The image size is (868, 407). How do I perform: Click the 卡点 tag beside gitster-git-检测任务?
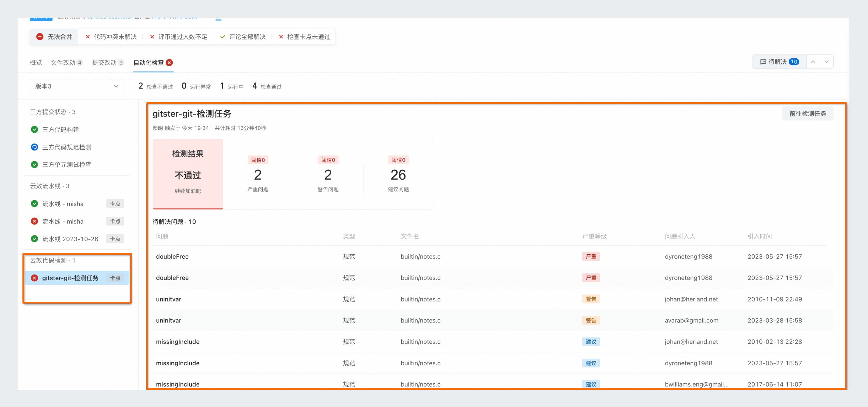pos(115,278)
